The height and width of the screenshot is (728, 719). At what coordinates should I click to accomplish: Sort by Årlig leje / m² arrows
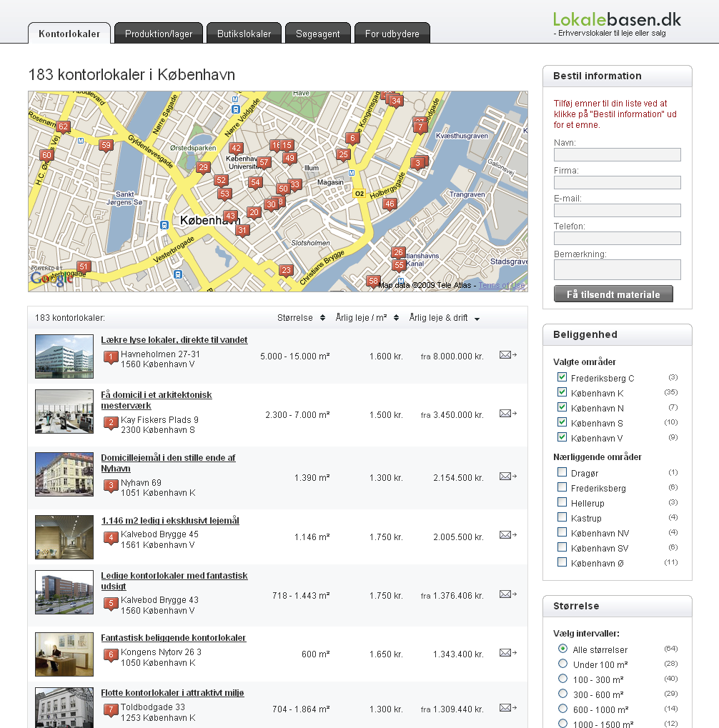coord(396,318)
